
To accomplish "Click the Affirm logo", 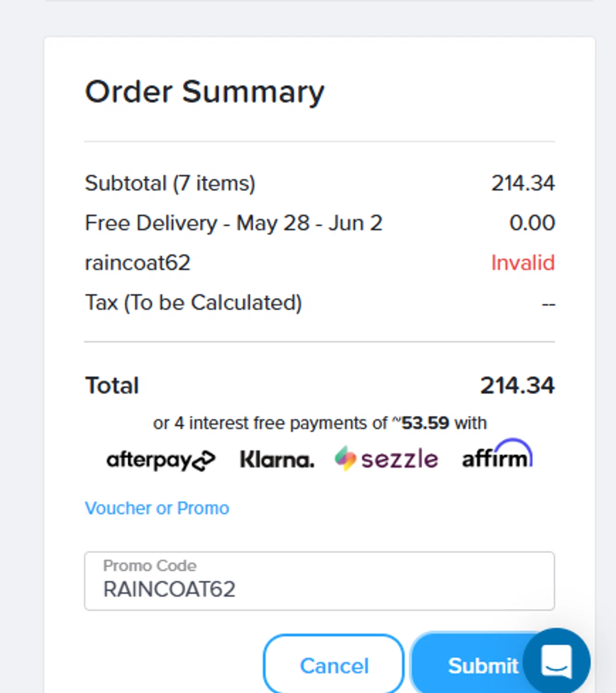I will coord(497,456).
